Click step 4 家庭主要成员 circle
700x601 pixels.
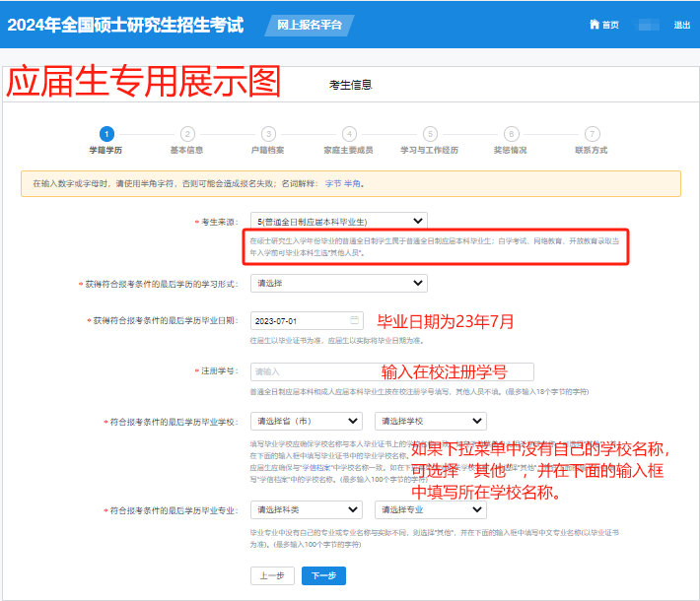point(349,134)
